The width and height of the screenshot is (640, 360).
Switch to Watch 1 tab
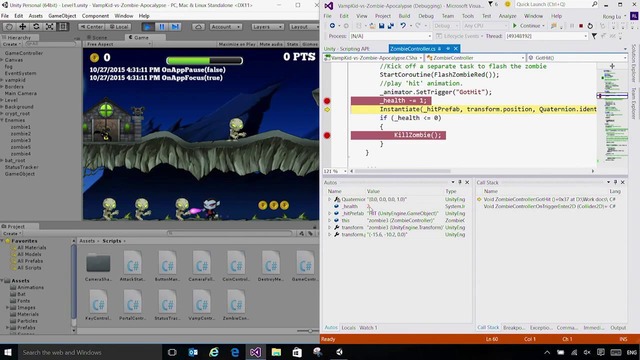[x=368, y=328]
